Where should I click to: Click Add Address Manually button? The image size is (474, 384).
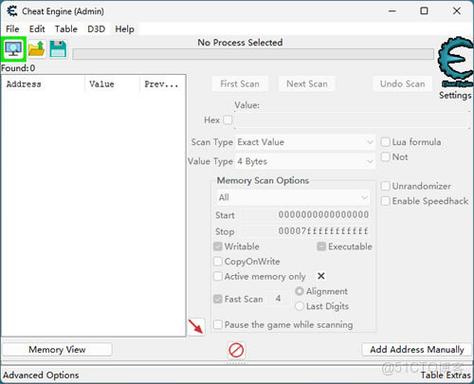(417, 350)
